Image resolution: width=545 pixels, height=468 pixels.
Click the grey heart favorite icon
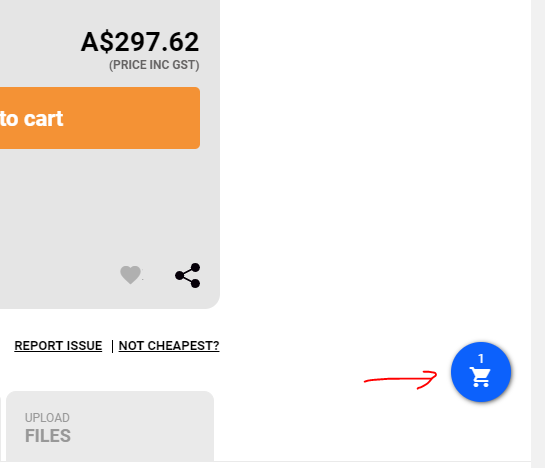point(130,275)
